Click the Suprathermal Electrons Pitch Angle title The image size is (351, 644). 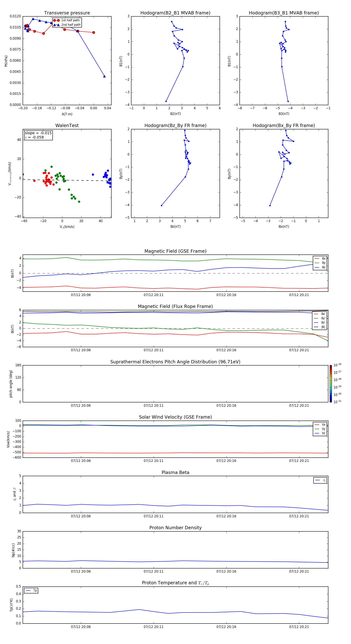coord(175,362)
